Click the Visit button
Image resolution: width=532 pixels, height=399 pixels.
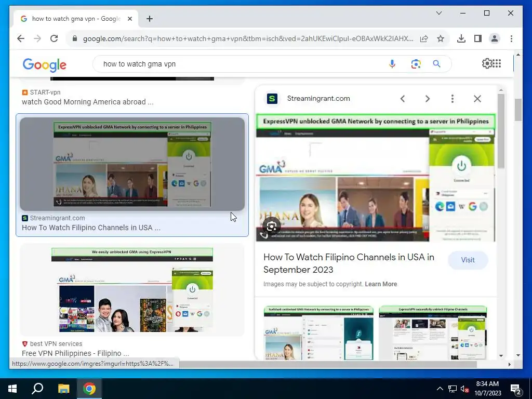468,260
